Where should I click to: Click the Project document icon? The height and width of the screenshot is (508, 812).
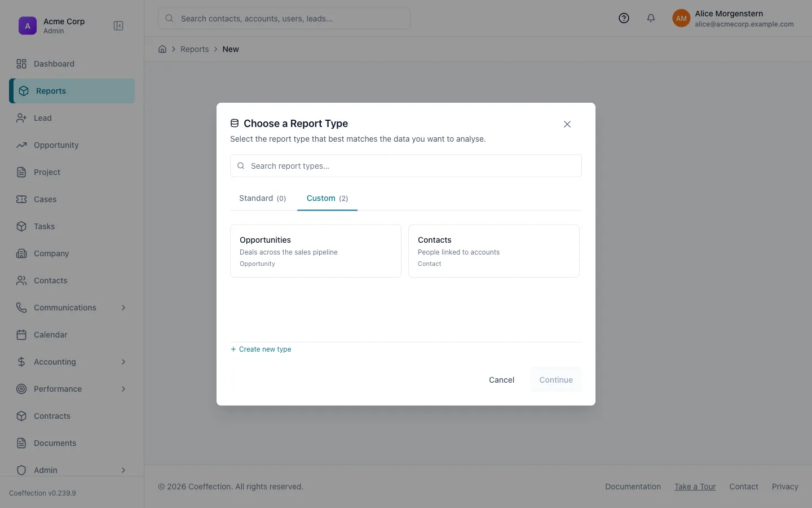click(21, 172)
